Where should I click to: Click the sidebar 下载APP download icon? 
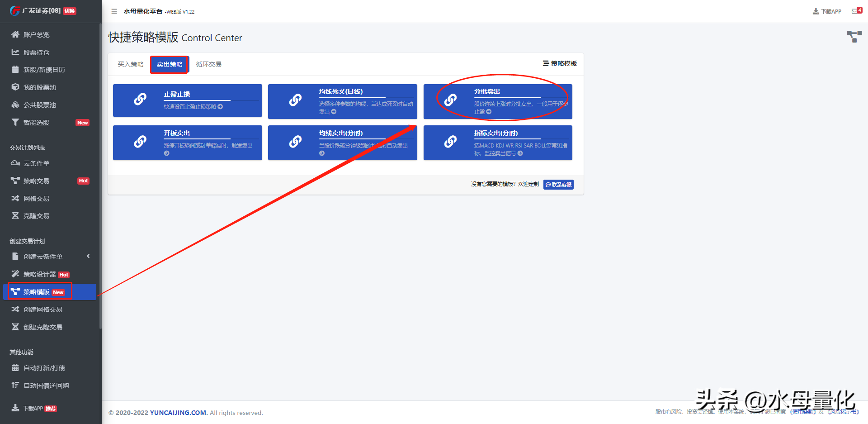coord(15,408)
